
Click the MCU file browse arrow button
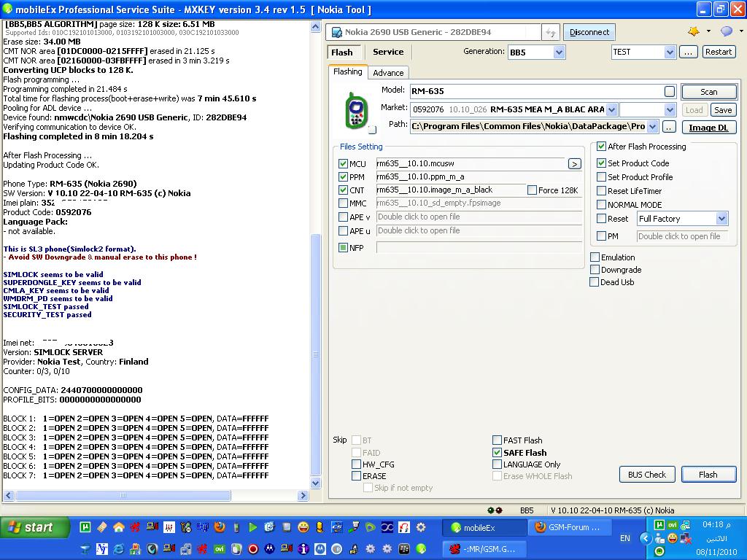point(575,164)
